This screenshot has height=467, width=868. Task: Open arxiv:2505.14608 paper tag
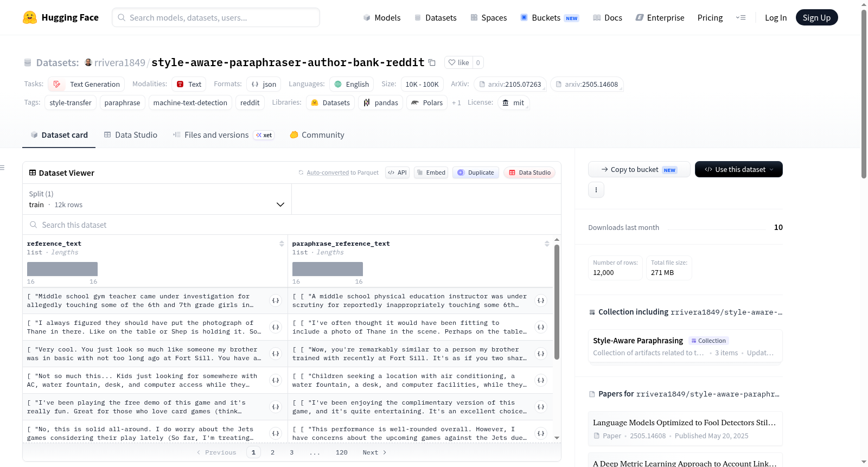coord(587,84)
